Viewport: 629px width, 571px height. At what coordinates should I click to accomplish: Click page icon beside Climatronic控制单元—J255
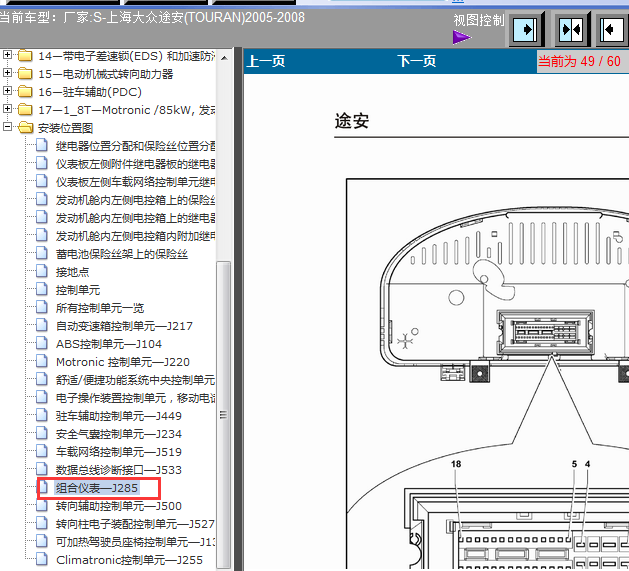42,559
